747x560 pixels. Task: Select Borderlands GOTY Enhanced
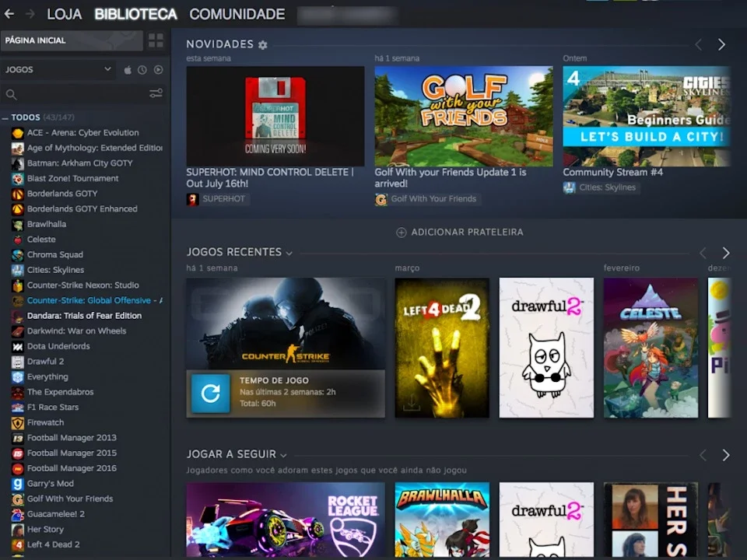pos(82,209)
